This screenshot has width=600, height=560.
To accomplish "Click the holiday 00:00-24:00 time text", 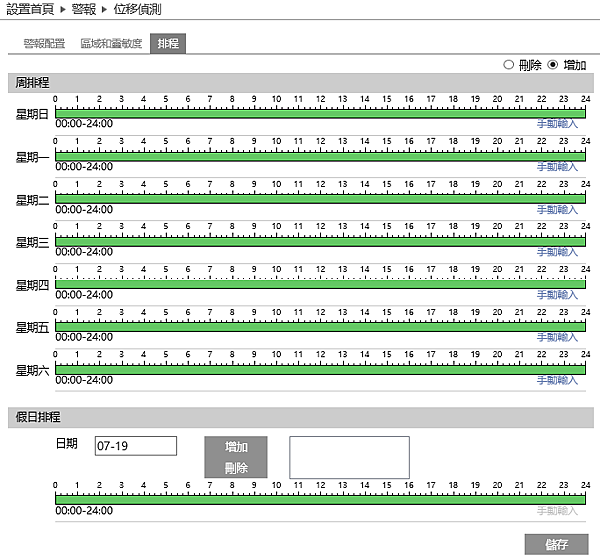I will pos(84,511).
